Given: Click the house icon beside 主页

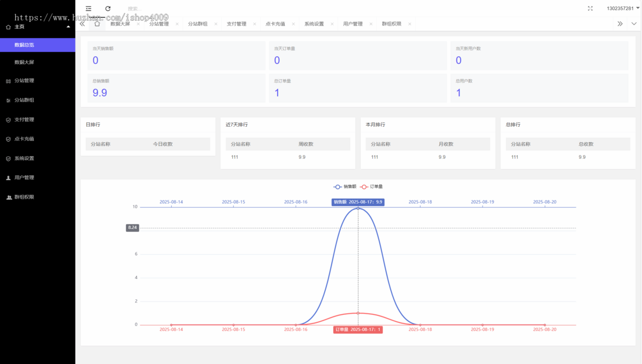Looking at the screenshot, I should tap(8, 27).
